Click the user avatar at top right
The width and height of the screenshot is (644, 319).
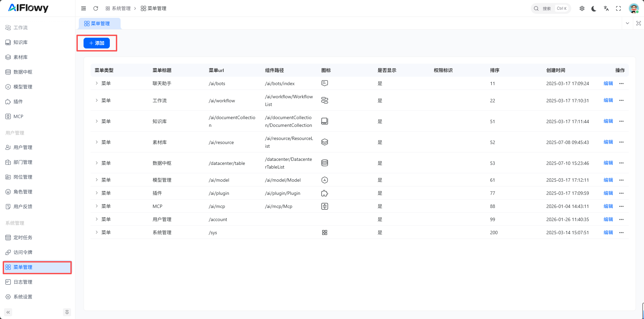(x=634, y=8)
